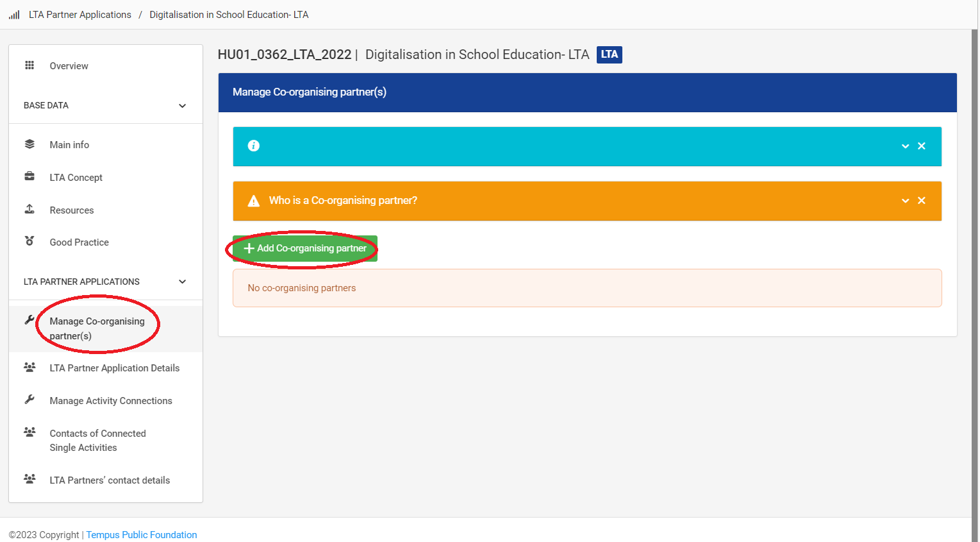Viewport: 980px width, 542px height.
Task: Click the Main info layers icon
Action: click(x=29, y=144)
